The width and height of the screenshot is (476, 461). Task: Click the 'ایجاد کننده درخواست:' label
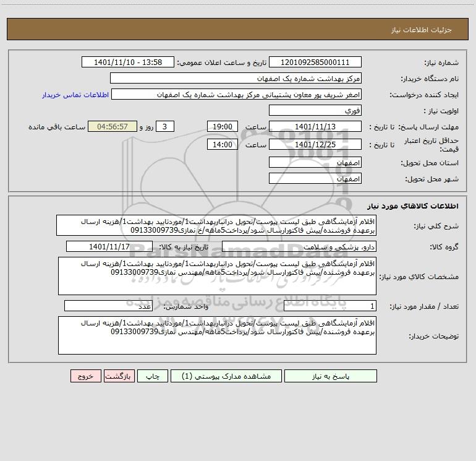click(x=424, y=95)
